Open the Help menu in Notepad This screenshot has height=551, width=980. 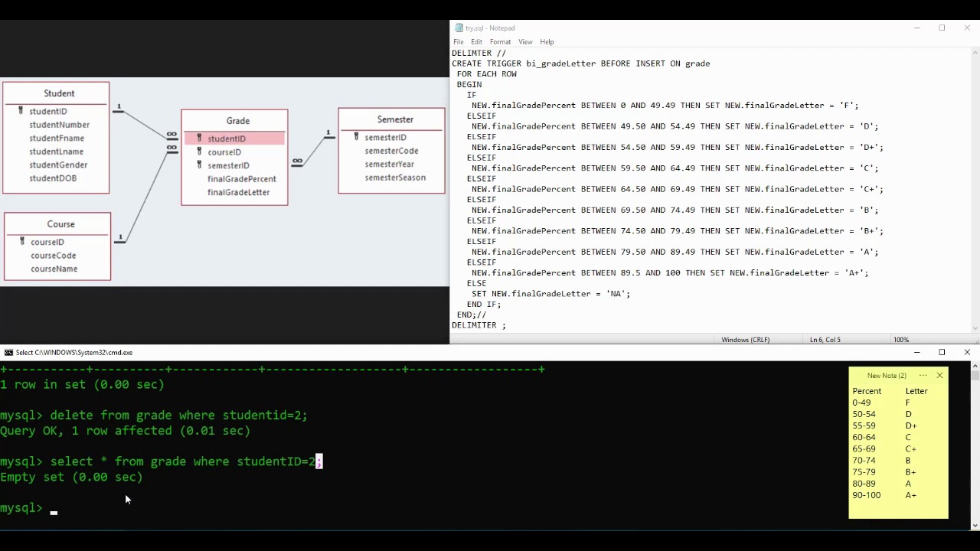(547, 42)
